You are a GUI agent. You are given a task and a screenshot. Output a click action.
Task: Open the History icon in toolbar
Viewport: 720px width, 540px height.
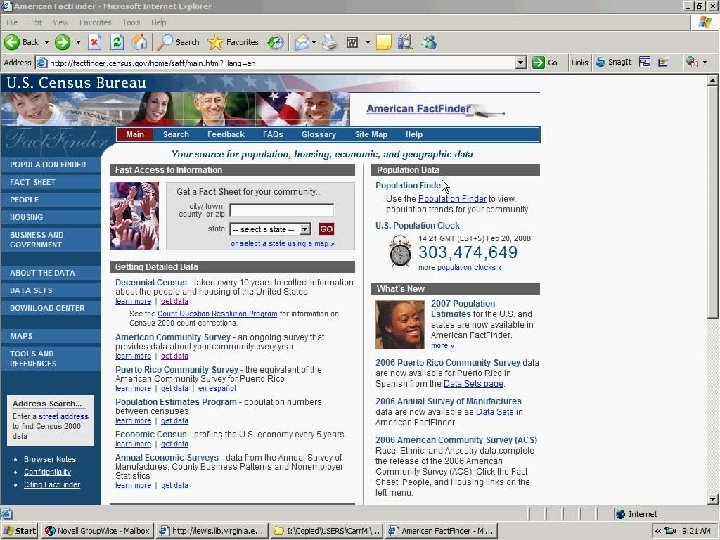point(276,42)
